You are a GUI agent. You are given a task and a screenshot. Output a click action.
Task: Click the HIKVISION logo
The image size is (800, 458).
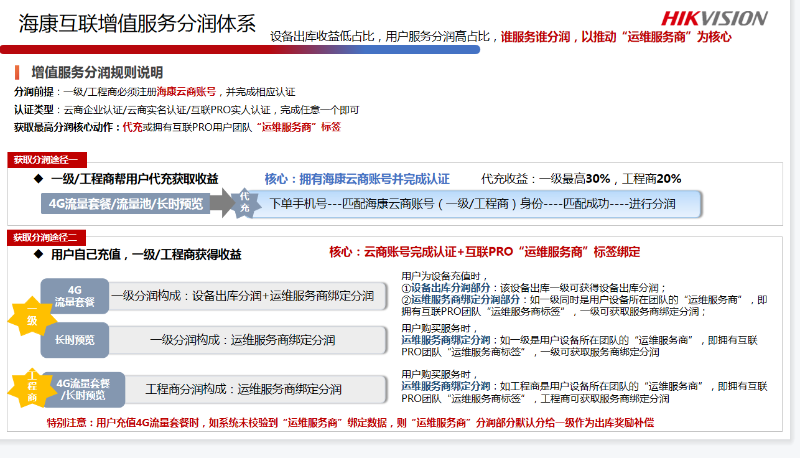click(714, 18)
